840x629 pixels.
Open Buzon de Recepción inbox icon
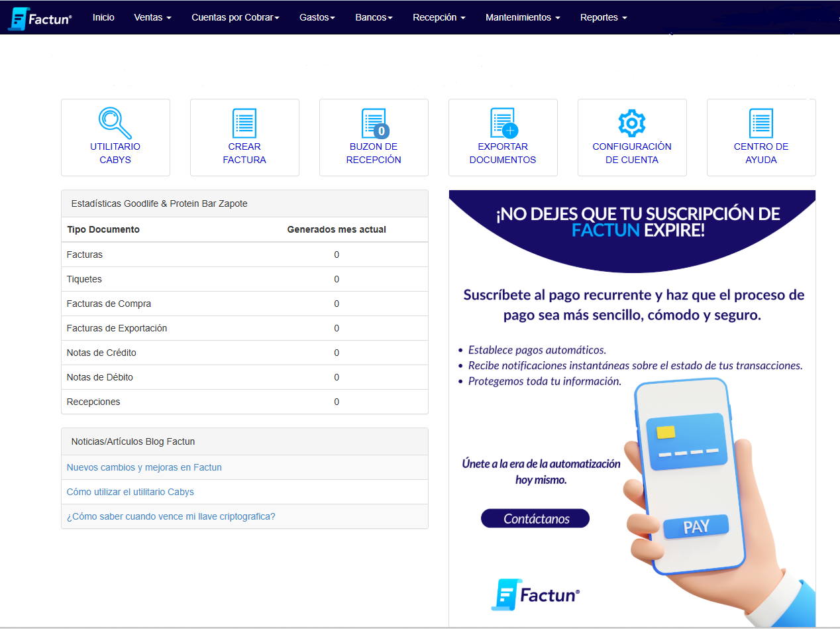tap(374, 123)
